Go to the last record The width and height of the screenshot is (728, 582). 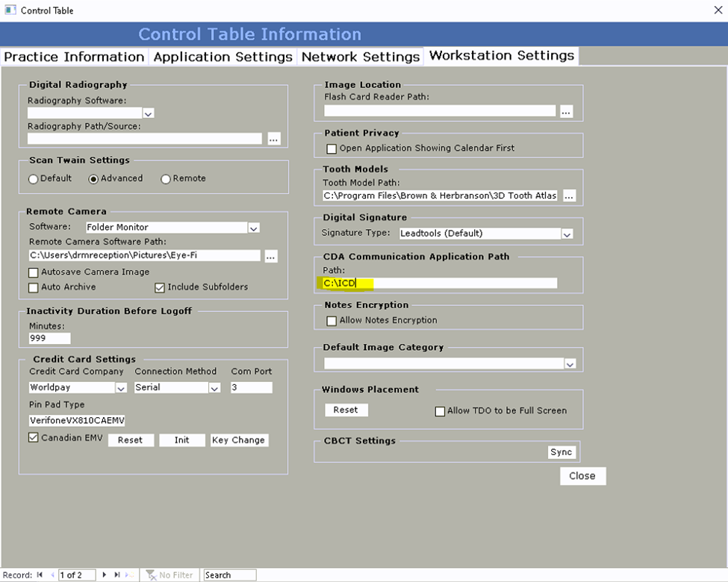tap(116, 575)
